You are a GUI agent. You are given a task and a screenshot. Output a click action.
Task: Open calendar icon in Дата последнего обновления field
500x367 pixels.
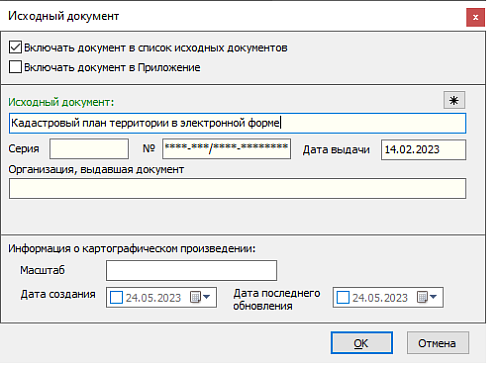coord(422,297)
